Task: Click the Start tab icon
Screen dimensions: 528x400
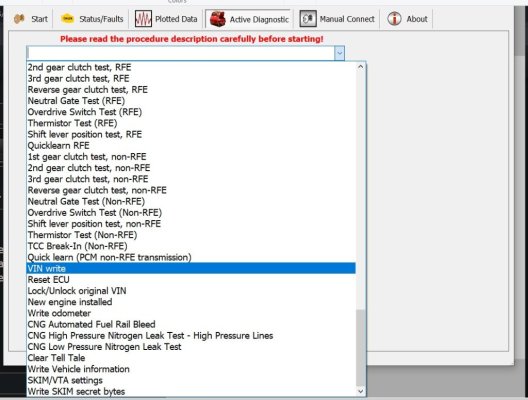Action: pyautogui.click(x=19, y=19)
